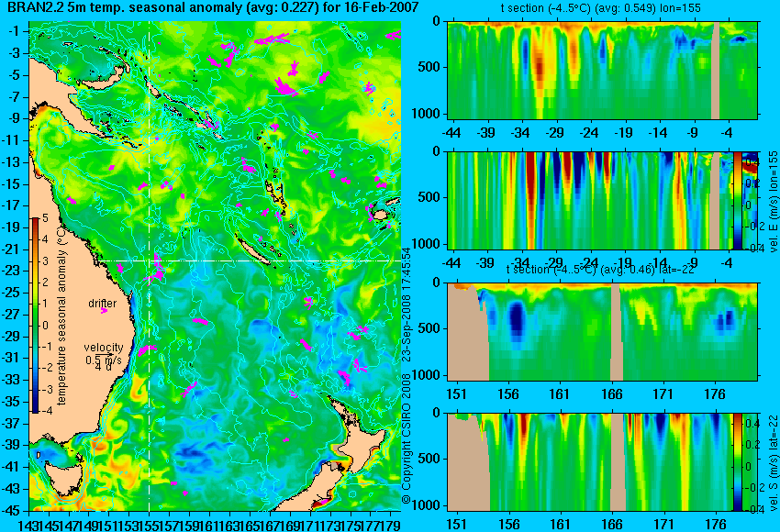
Task: Click the eastward velocity color bar
Action: [737, 201]
